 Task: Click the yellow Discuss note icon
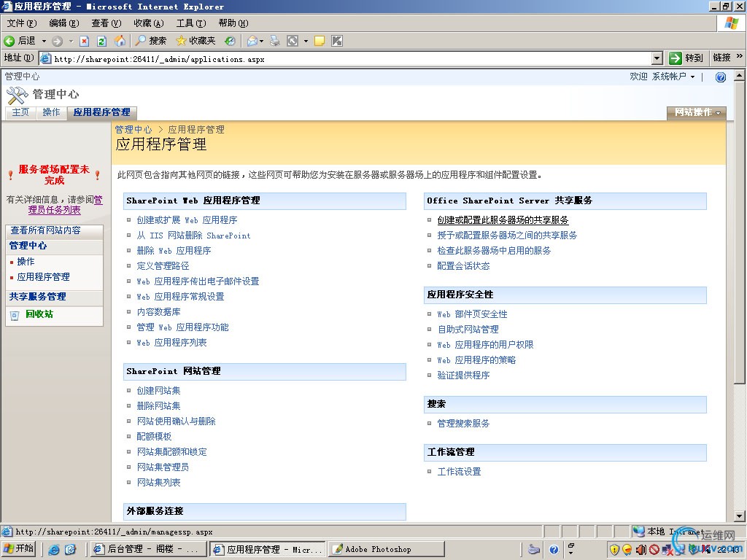[x=320, y=41]
